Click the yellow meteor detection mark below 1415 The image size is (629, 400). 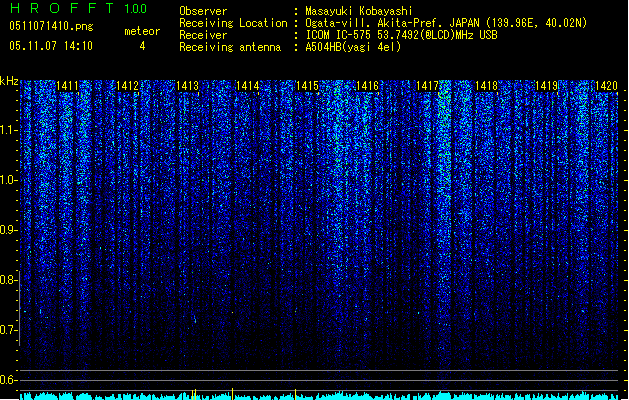pyautogui.click(x=296, y=394)
